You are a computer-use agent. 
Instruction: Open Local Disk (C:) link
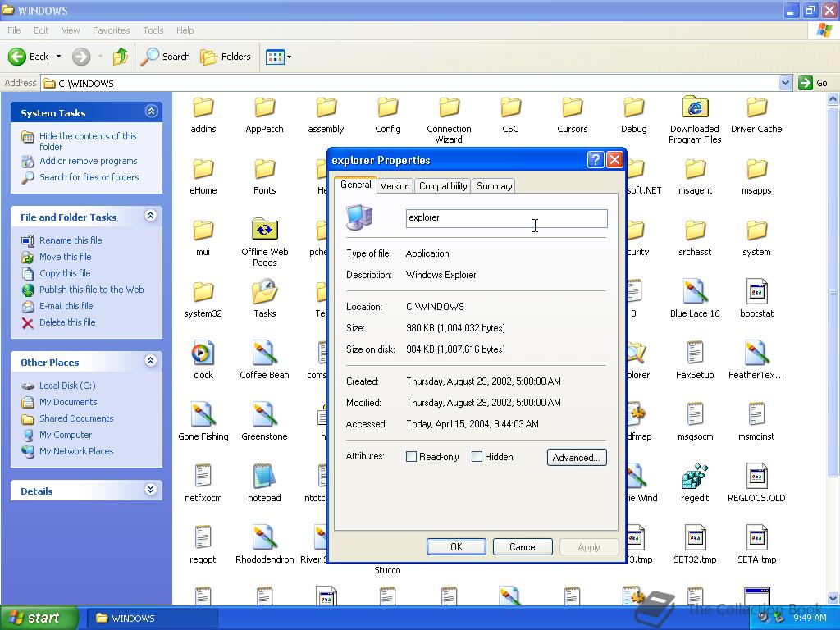tap(67, 386)
